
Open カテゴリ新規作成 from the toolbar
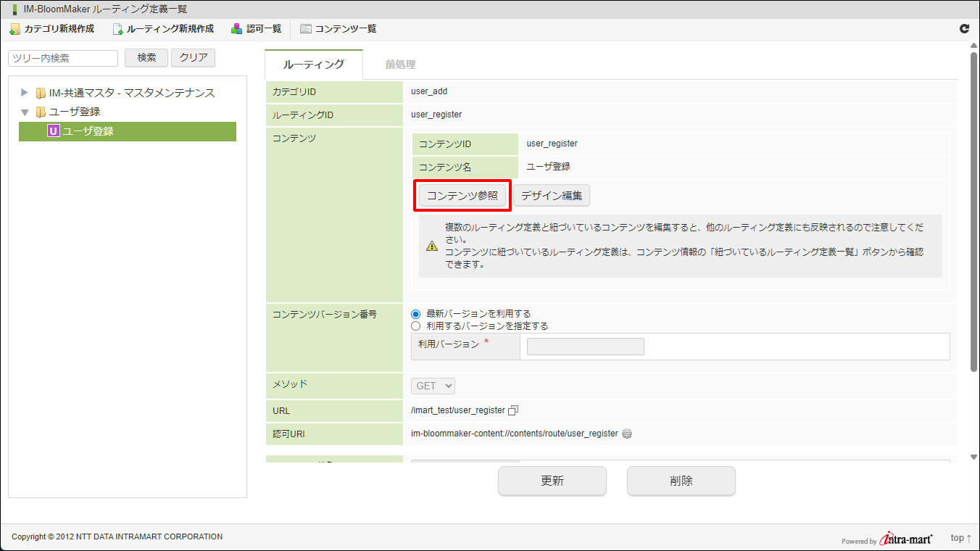(x=51, y=29)
